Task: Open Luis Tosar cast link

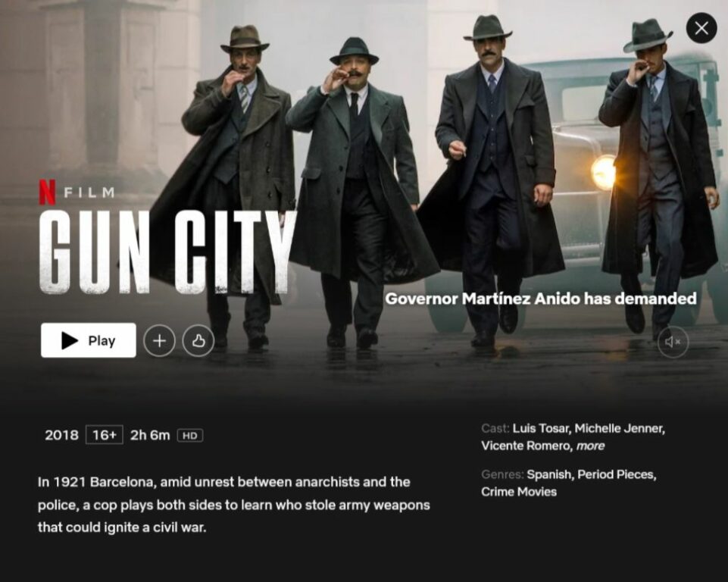Action: 541,428
